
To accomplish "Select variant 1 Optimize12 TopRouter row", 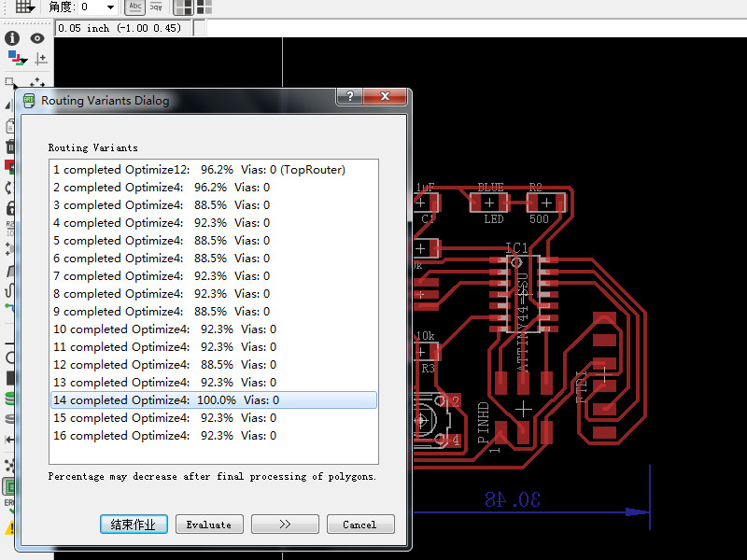I will click(x=214, y=170).
